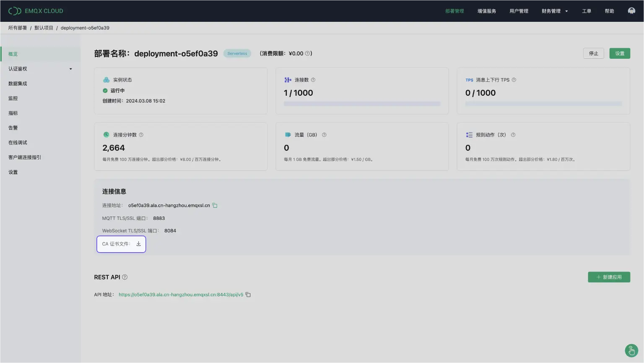This screenshot has width=644, height=363.
Task: Click the 停止 button
Action: (x=593, y=53)
